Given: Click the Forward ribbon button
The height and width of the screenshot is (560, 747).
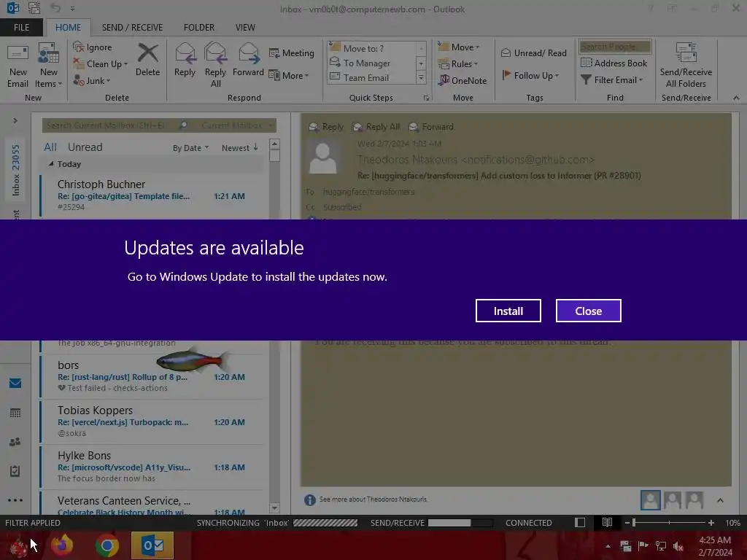Looking at the screenshot, I should click(x=248, y=60).
